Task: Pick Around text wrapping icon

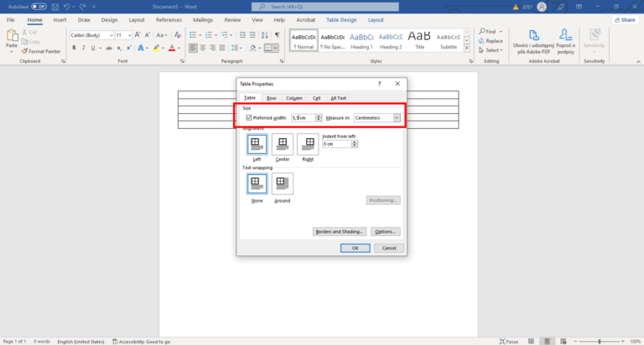Action: (x=282, y=183)
